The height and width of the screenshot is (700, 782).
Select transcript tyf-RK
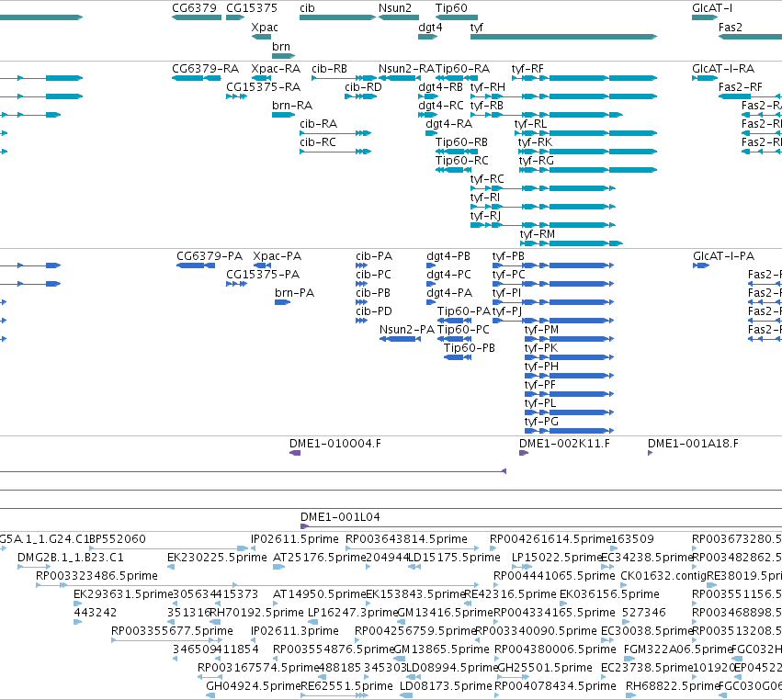click(588, 152)
